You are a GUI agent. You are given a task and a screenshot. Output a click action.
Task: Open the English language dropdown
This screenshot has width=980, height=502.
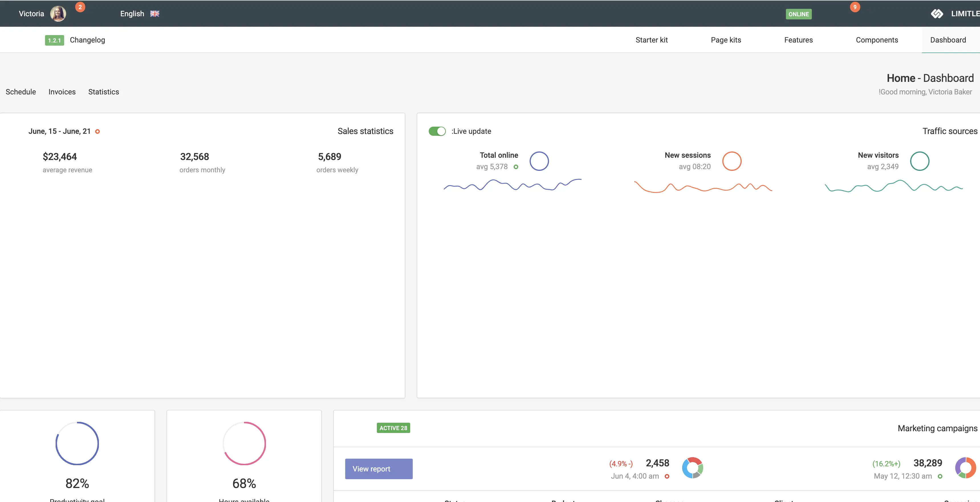coord(132,14)
